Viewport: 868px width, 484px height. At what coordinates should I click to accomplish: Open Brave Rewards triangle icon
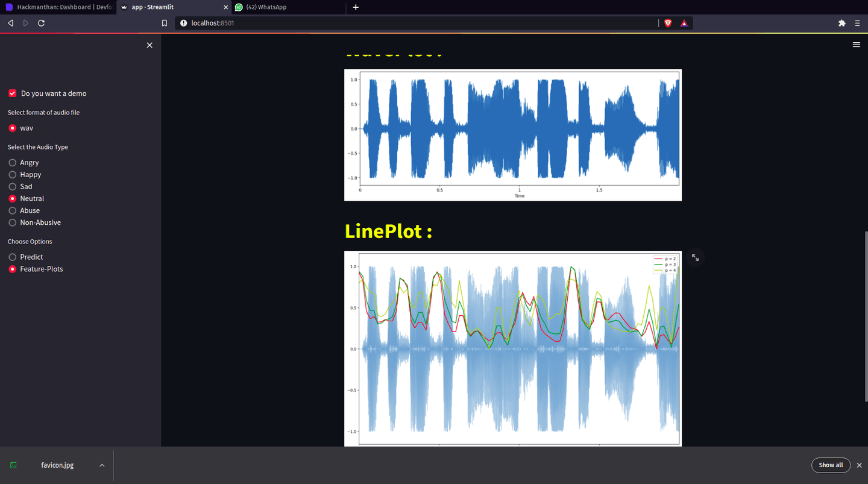click(684, 23)
